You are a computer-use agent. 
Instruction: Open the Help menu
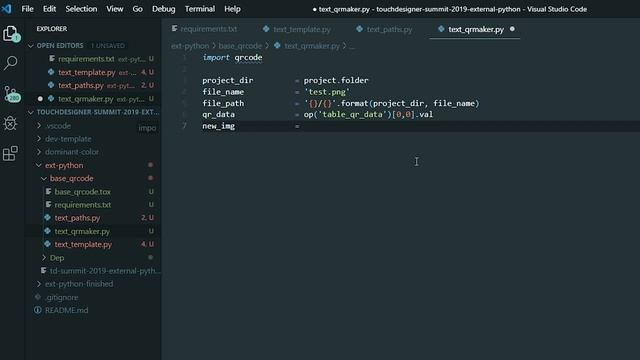[x=232, y=9]
